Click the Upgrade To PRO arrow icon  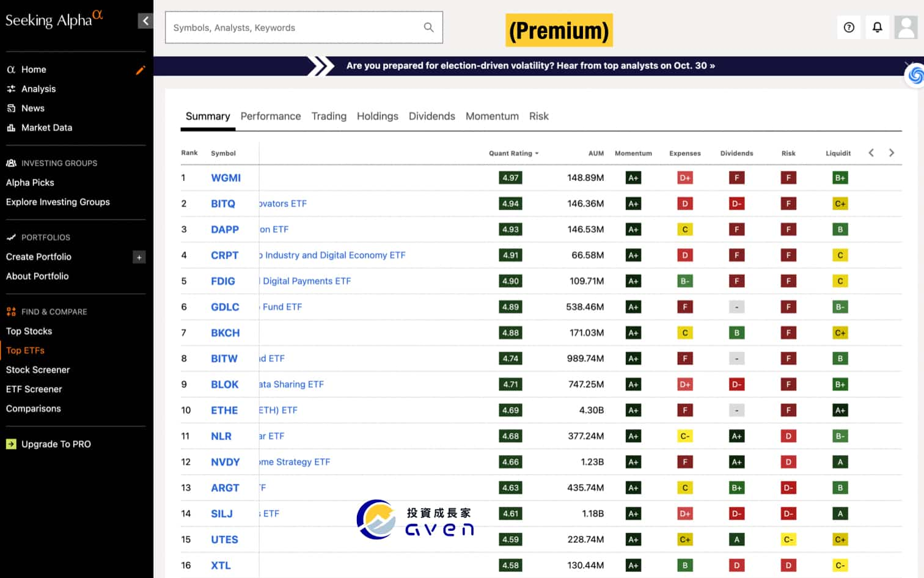point(11,444)
